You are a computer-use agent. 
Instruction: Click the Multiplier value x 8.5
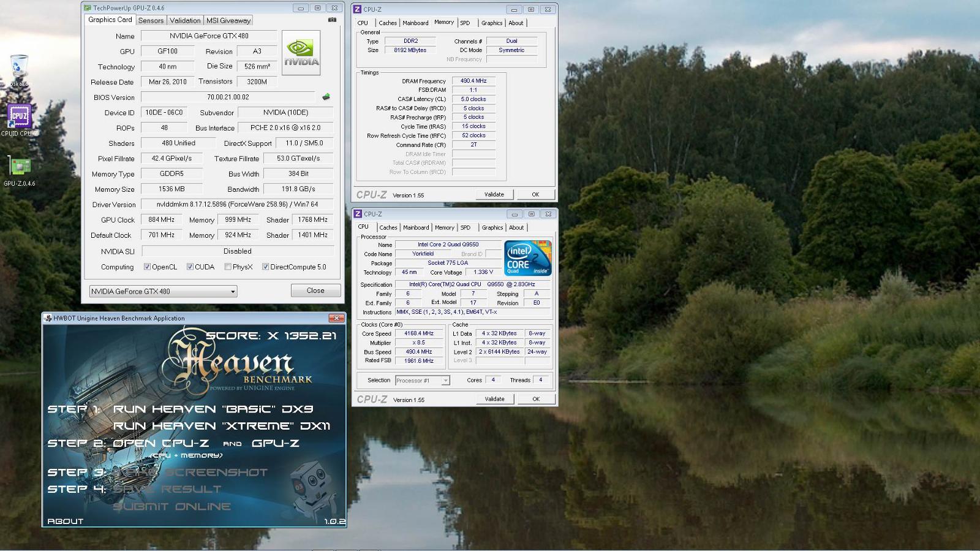(x=419, y=343)
